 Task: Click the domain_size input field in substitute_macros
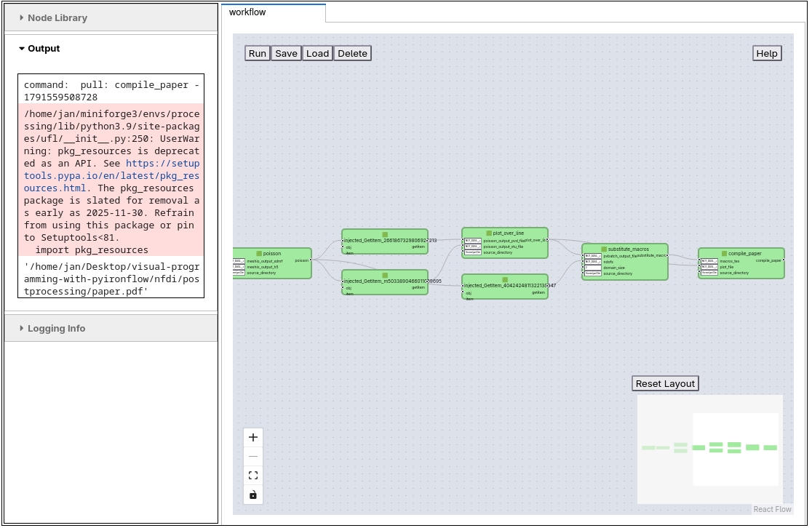593,268
